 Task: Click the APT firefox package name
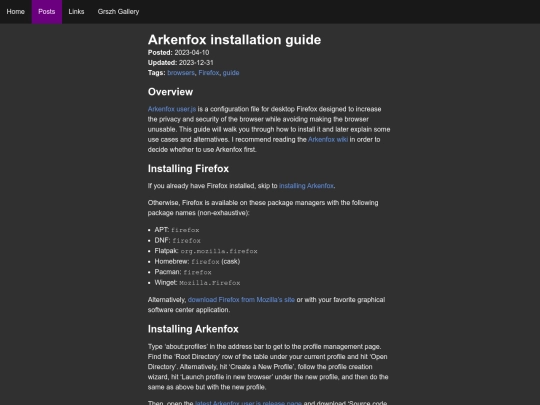coord(185,230)
